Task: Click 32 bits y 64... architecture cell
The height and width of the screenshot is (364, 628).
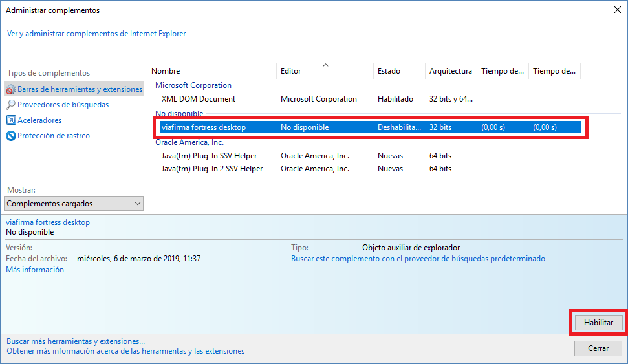Action: (x=451, y=99)
